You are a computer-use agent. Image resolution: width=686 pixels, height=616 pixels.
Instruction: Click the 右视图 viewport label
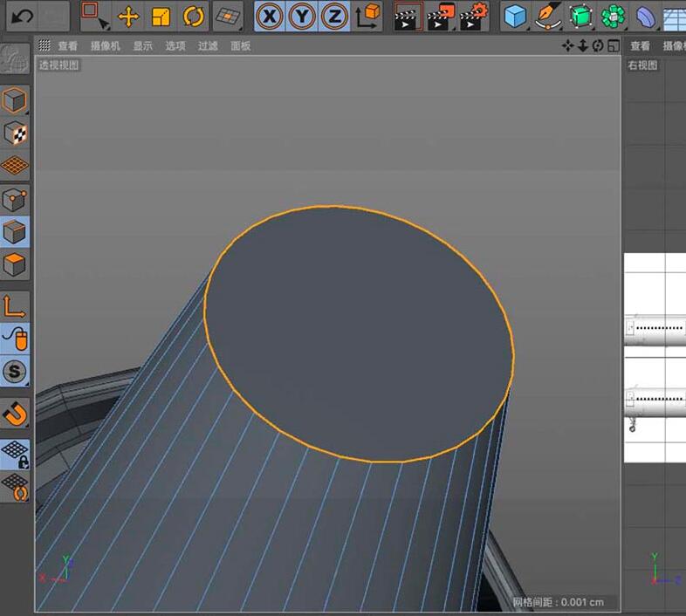tap(642, 65)
